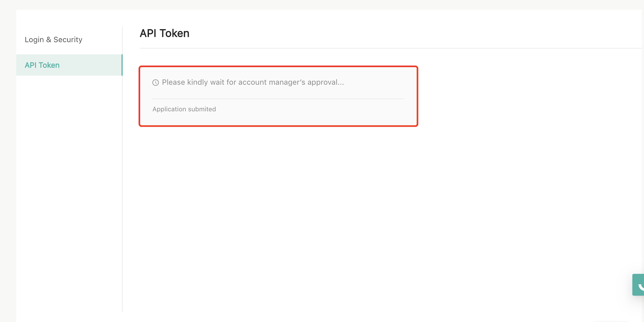Viewport: 644px width, 322px height.
Task: Click the account manager's approval message
Action: coord(253,82)
